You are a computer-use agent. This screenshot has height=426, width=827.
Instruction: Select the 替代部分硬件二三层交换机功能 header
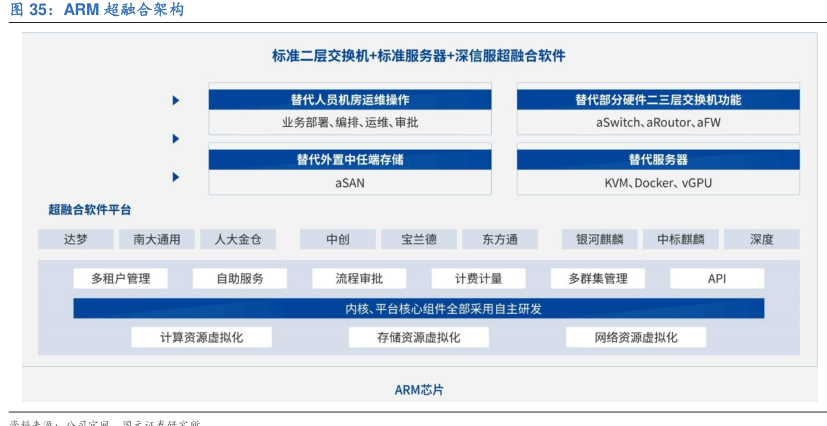coord(658,100)
